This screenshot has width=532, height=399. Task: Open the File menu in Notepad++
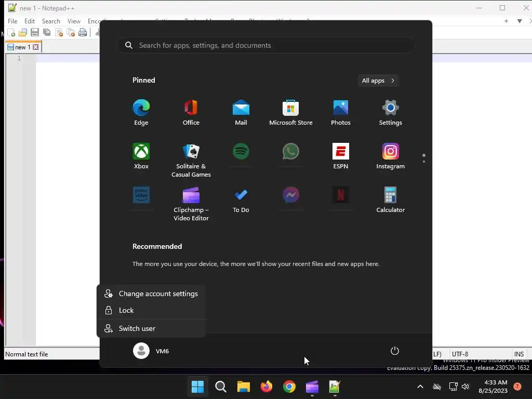coord(12,21)
